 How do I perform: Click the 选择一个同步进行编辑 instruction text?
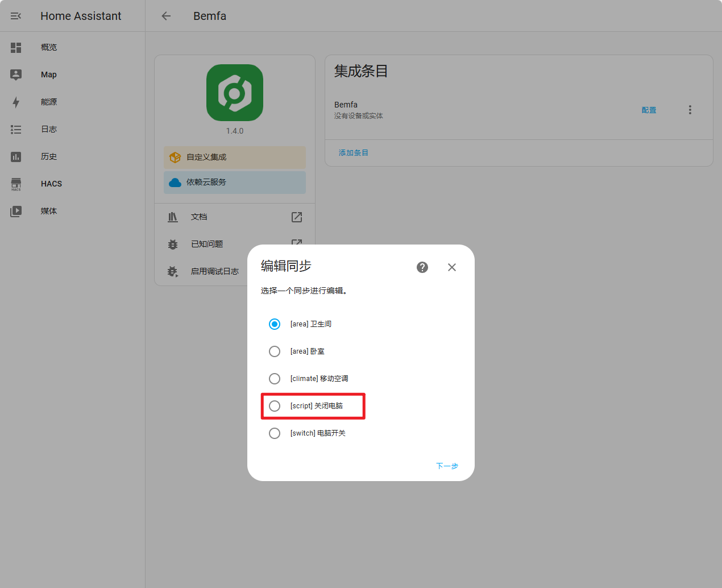304,291
